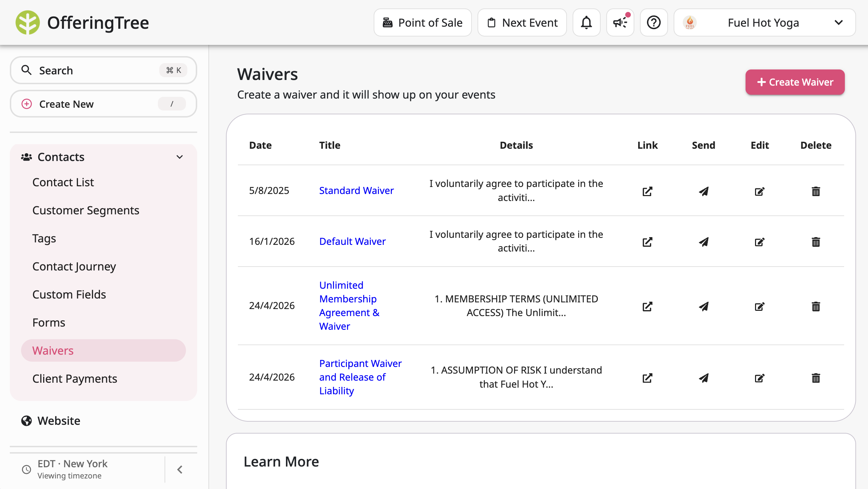Select Waivers in the sidebar

[103, 350]
